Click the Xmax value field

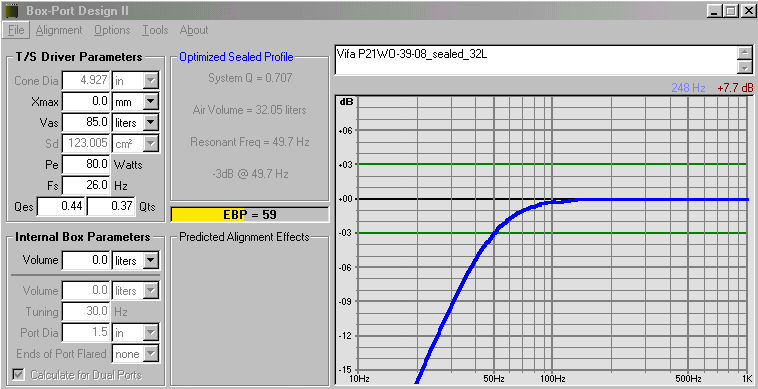click(87, 102)
